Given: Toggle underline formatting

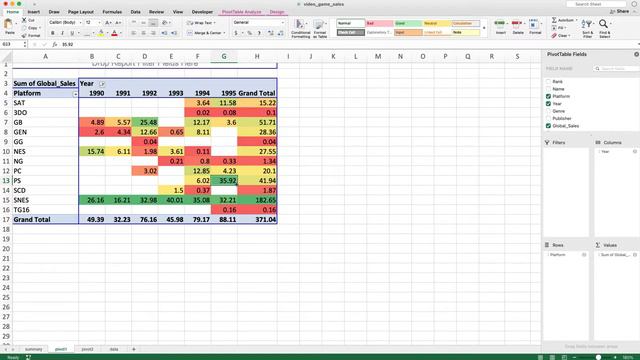Looking at the screenshot, I should 72,33.
